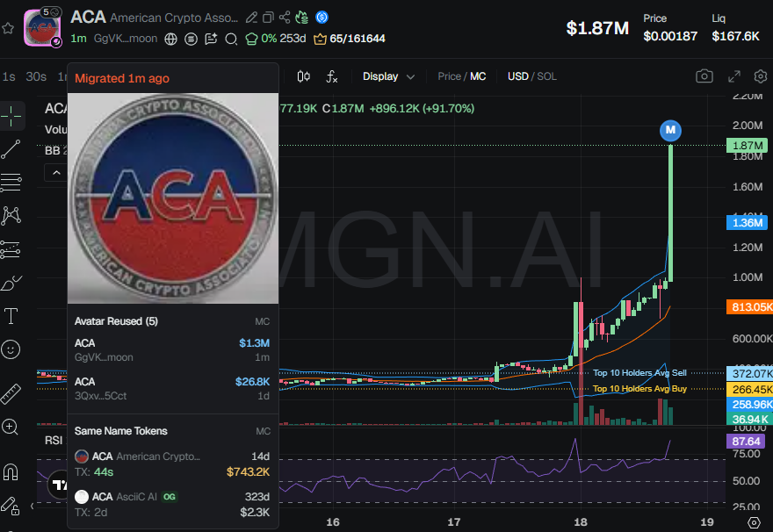773x532 pixels.
Task: Click the 5 avatar reuse badge
Action: [x=51, y=11]
